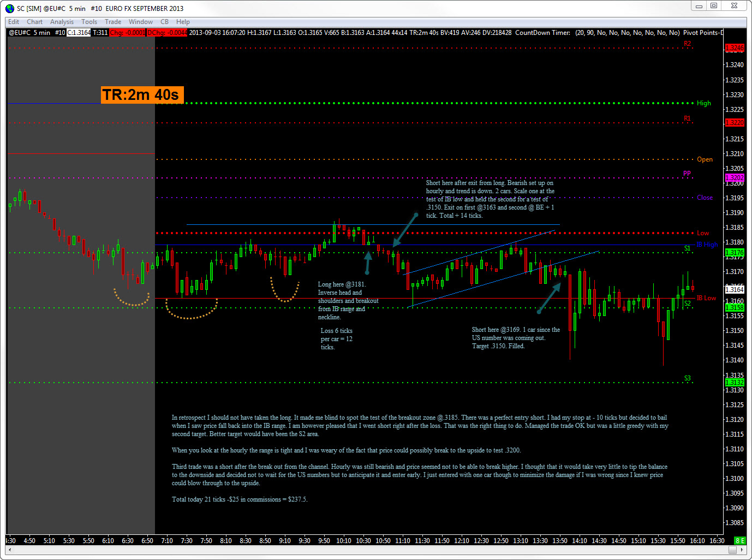This screenshot has height=560, width=752.
Task: Open the Tools menu
Action: click(89, 22)
